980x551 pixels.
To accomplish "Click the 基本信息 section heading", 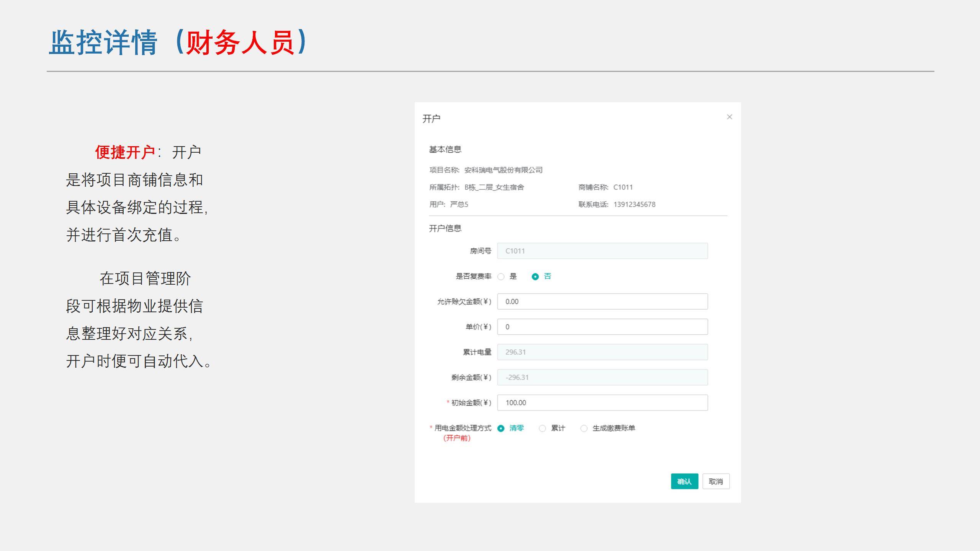I will tap(445, 150).
